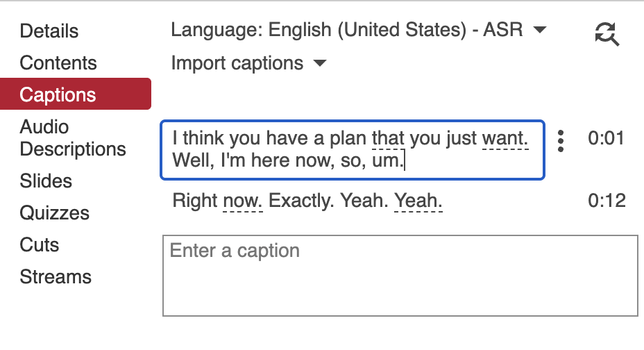Jump to the 0:12 caption timestamp
Screen dimensions: 644x350
(x=606, y=201)
